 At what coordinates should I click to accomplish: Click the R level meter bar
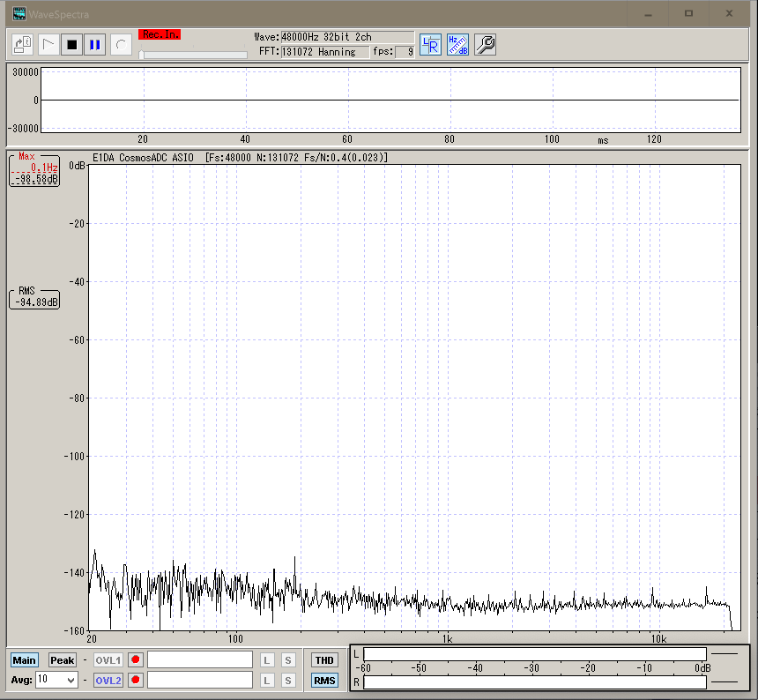[x=535, y=682]
